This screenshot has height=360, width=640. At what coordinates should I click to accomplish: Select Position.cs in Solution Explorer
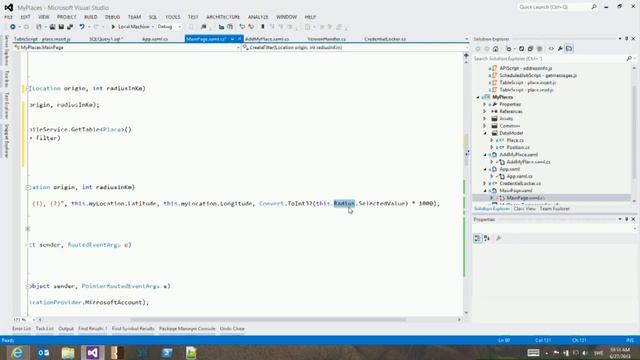pos(518,147)
